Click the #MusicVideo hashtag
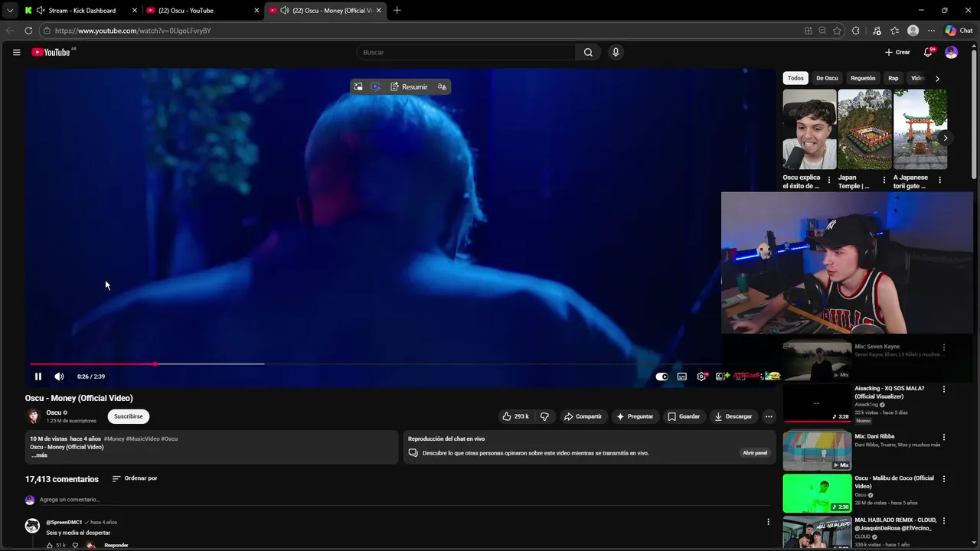Viewport: 980px width, 551px height. (143, 439)
